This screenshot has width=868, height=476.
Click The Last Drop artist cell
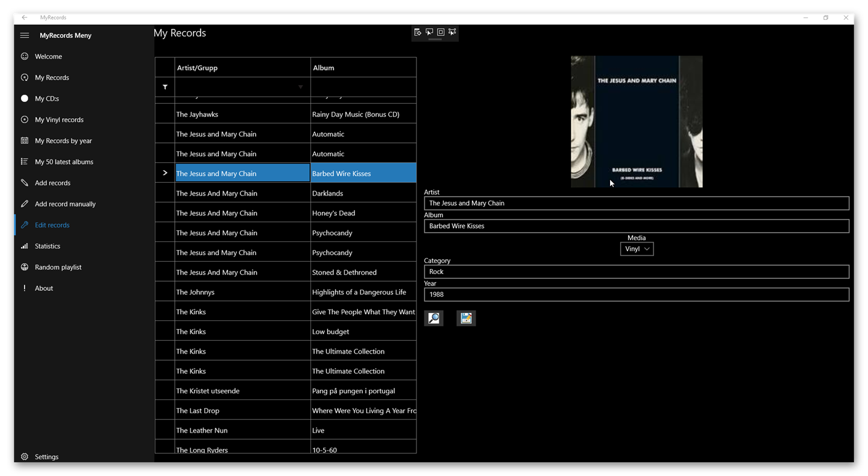coord(243,411)
